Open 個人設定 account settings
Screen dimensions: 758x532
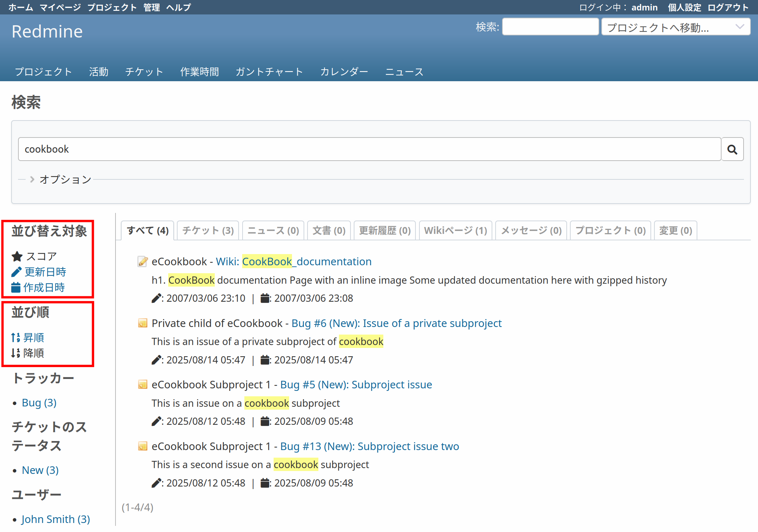click(684, 7)
